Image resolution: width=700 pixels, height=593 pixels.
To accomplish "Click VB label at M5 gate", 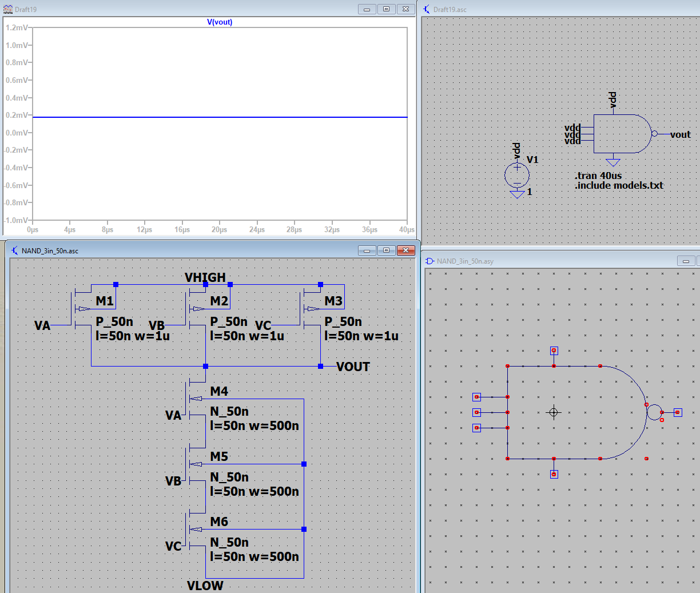I will [173, 481].
